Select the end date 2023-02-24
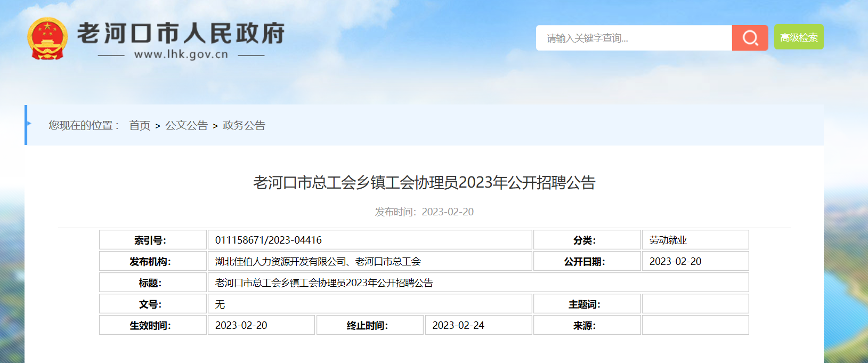868x363 pixels. point(458,325)
